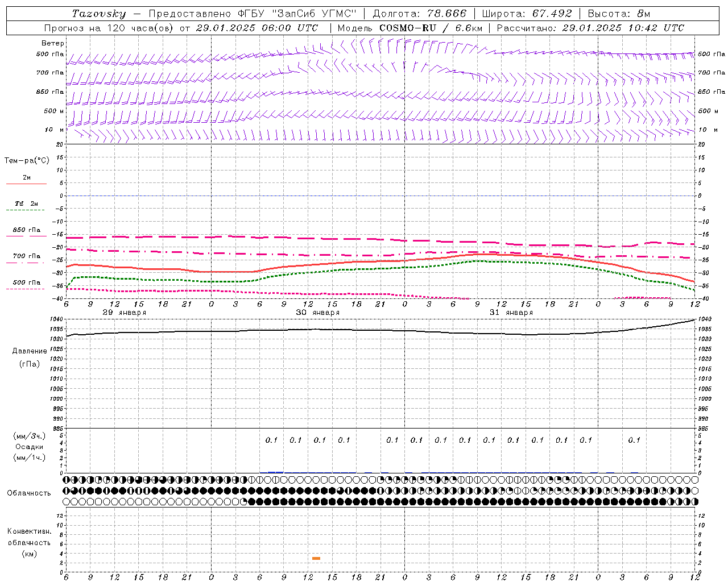Click the (мм/1ч.) precipitation unit label
This screenshot has height=582, width=728.
point(28,458)
